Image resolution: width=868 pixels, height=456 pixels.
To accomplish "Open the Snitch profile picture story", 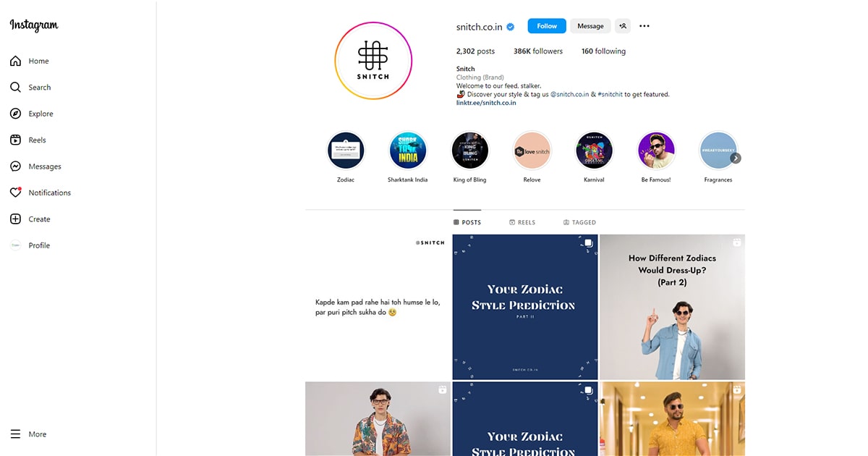I will tap(373, 61).
